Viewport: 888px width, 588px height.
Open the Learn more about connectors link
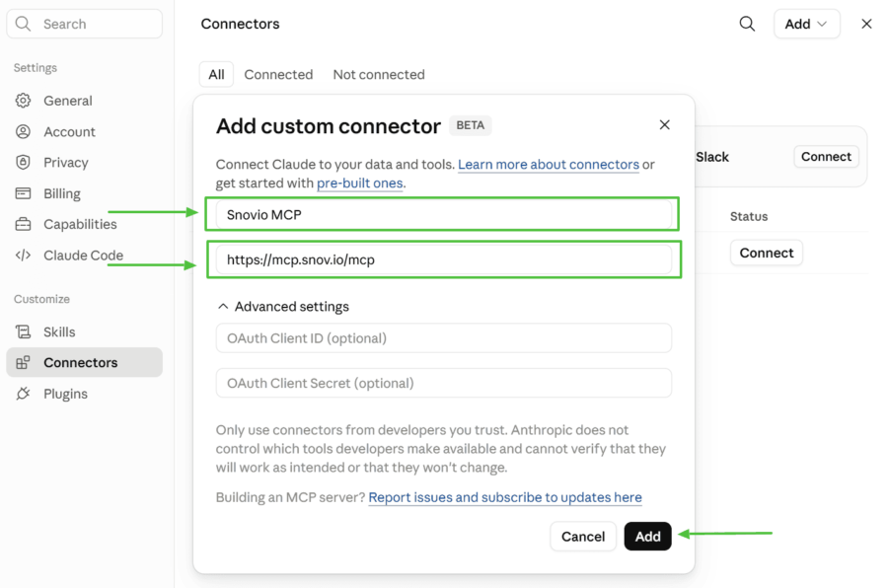pos(549,165)
